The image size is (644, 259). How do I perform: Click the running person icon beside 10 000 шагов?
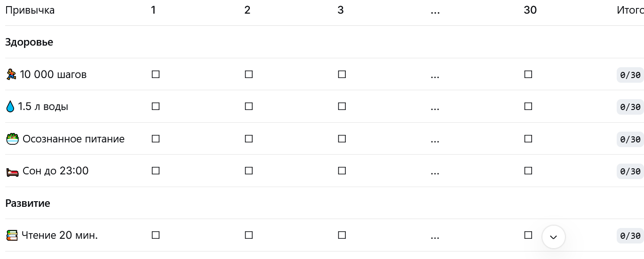pyautogui.click(x=11, y=74)
